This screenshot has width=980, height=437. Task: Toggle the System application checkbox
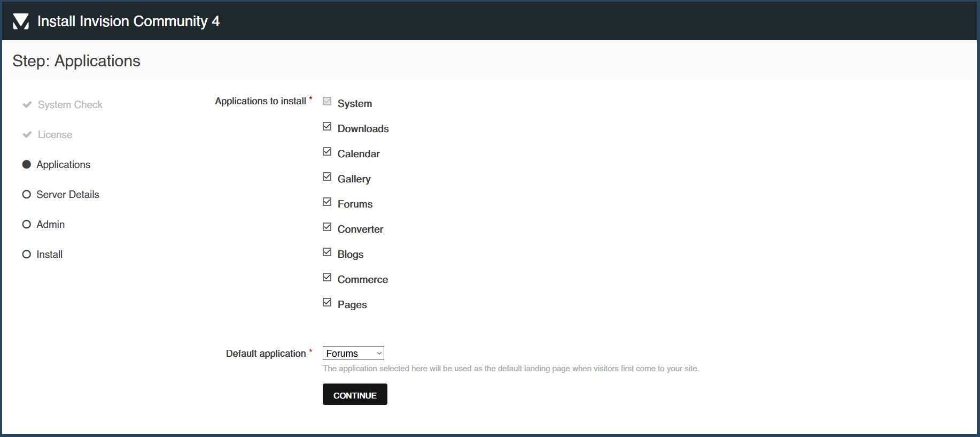click(x=327, y=101)
